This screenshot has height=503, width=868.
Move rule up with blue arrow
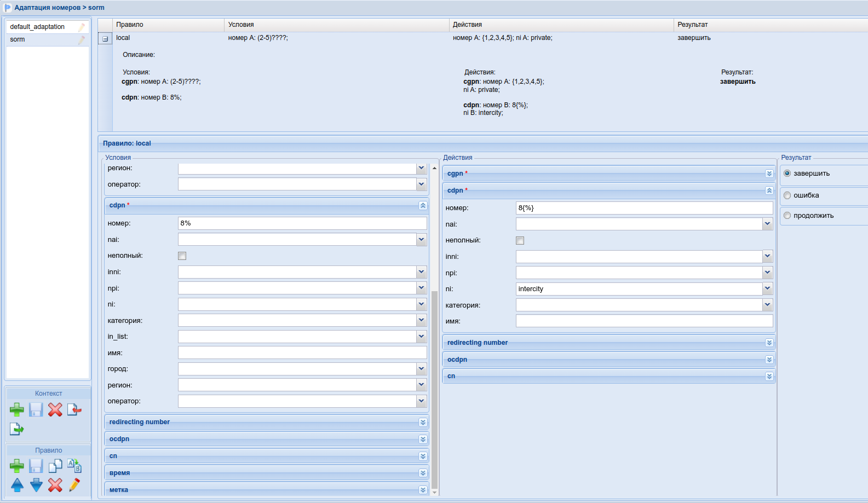coord(17,485)
